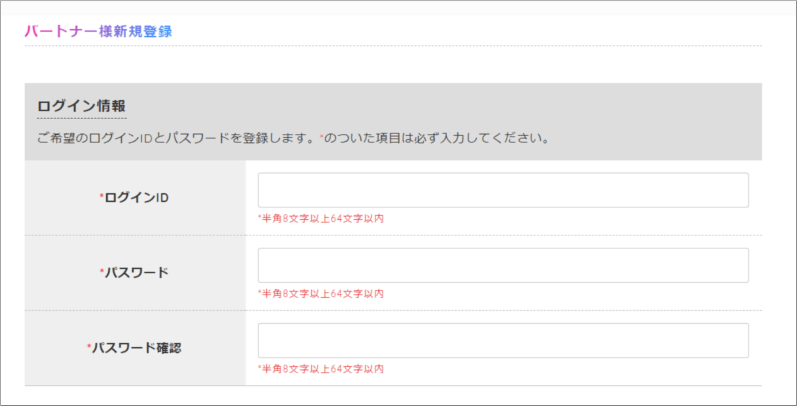Click the 半角8文字以上 hint below the パスワード field
This screenshot has width=797, height=406.
tap(321, 294)
